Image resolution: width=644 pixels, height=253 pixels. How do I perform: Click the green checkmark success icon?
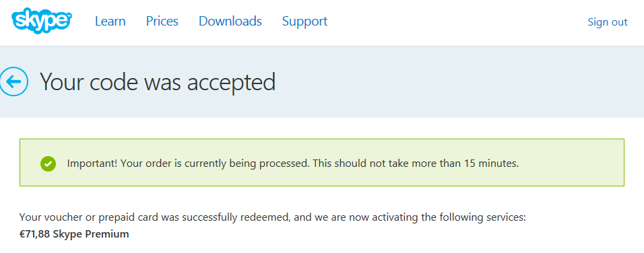point(48,164)
